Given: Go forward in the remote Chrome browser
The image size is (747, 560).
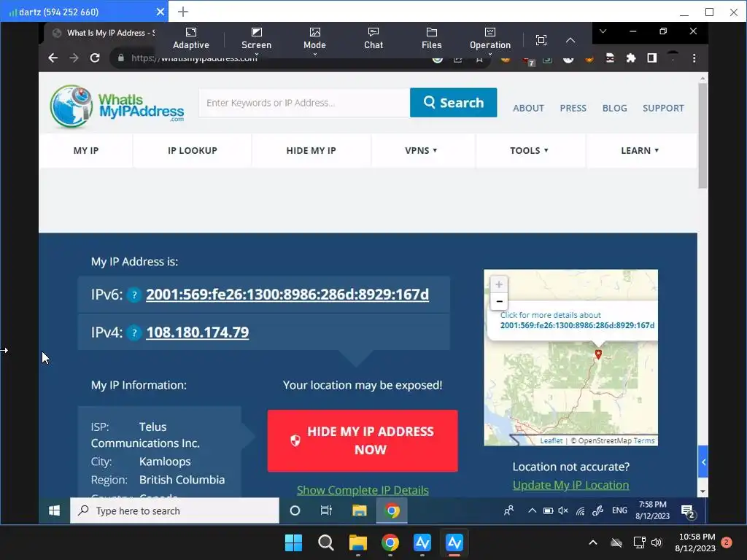Looking at the screenshot, I should (x=74, y=58).
